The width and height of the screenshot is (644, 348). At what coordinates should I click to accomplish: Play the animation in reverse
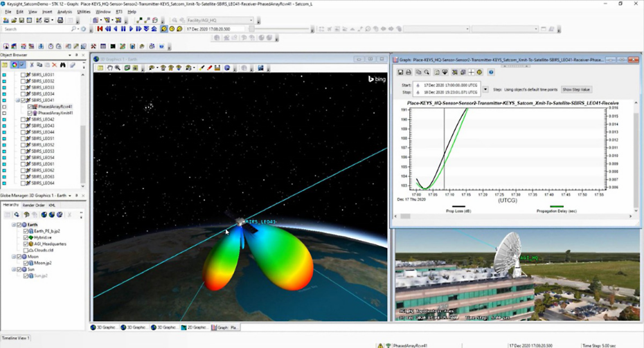click(116, 29)
